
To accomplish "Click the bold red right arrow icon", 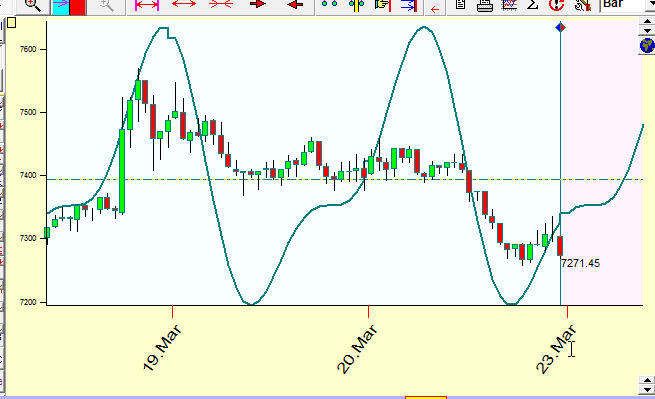I will pos(258,4).
